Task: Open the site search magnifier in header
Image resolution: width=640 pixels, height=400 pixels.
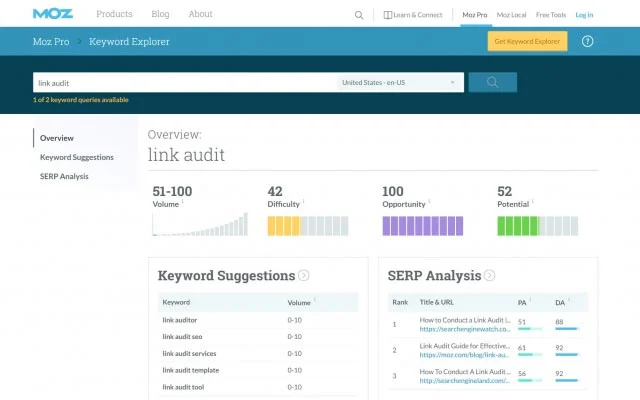Action: click(359, 15)
